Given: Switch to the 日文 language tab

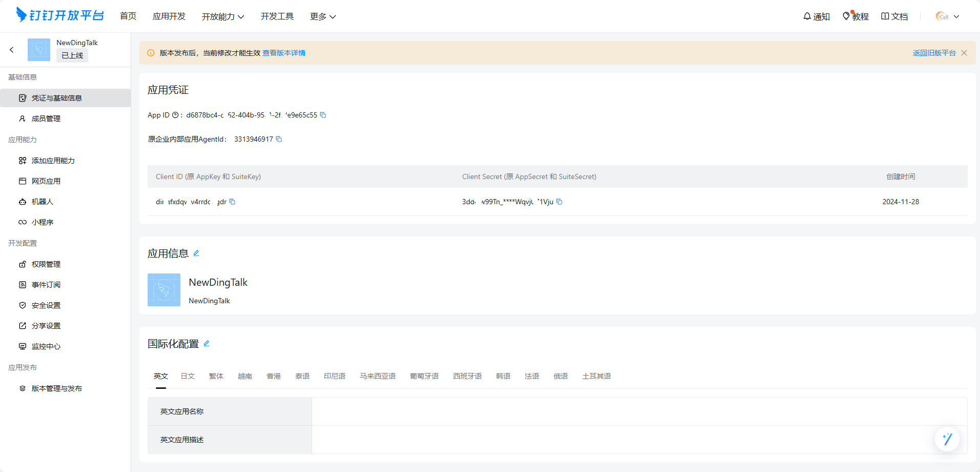Looking at the screenshot, I should tap(188, 376).
